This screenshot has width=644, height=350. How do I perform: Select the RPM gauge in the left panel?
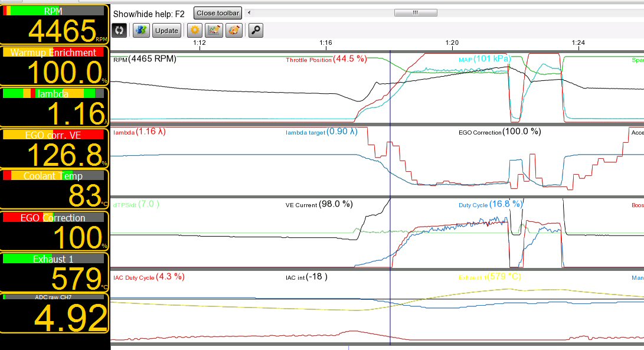pos(54,25)
